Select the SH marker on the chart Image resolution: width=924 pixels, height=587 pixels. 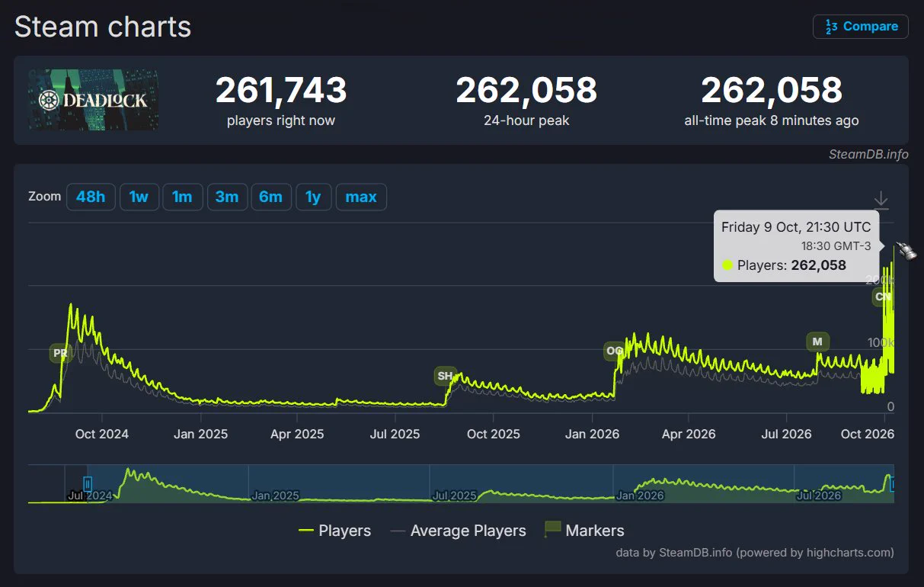tap(445, 376)
